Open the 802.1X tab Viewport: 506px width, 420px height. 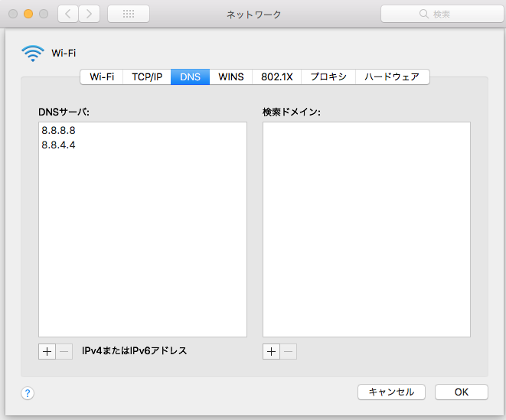coord(276,77)
